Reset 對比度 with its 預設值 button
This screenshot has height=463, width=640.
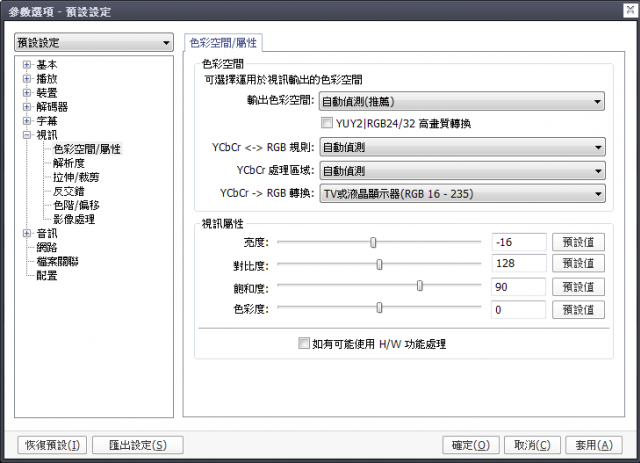point(578,263)
